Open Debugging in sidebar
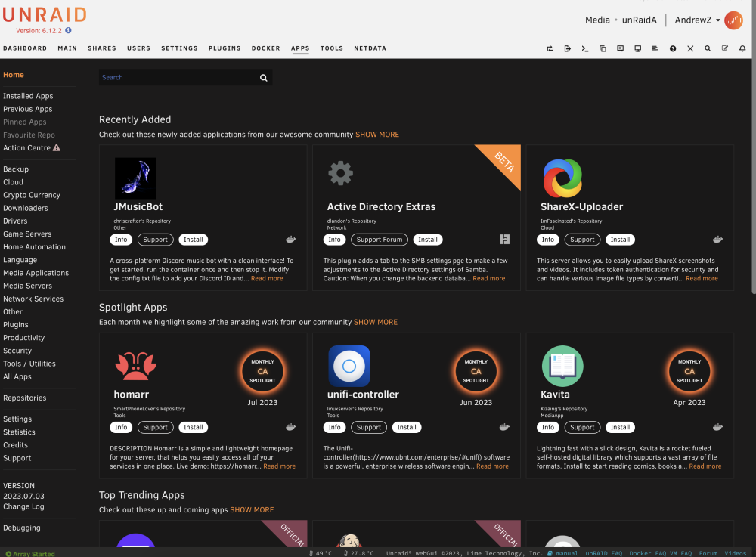The image size is (756, 557). 22,528
